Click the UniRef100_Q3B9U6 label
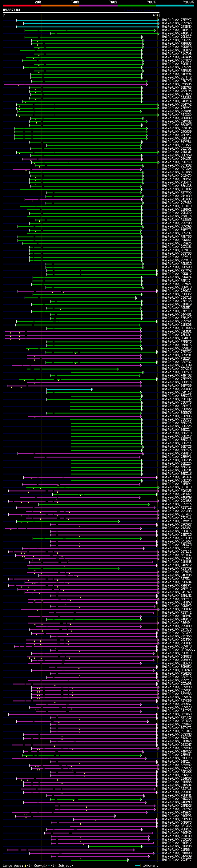This screenshot has height=868, width=197. point(176,416)
